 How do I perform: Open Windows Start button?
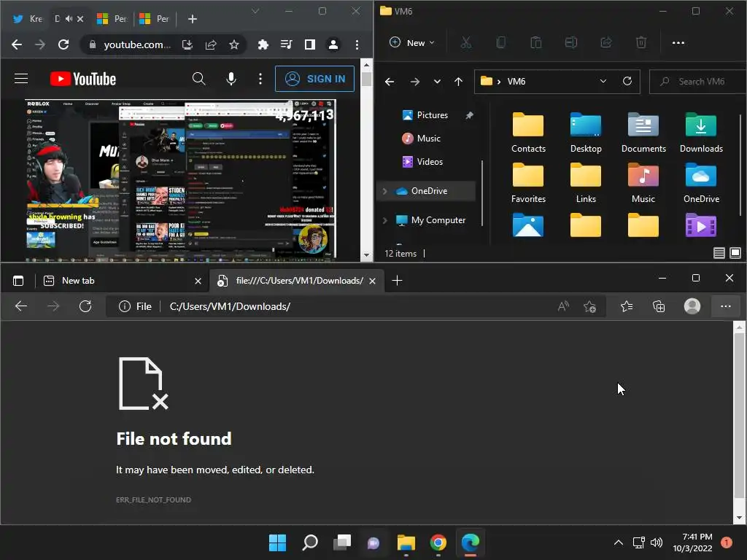point(277,542)
